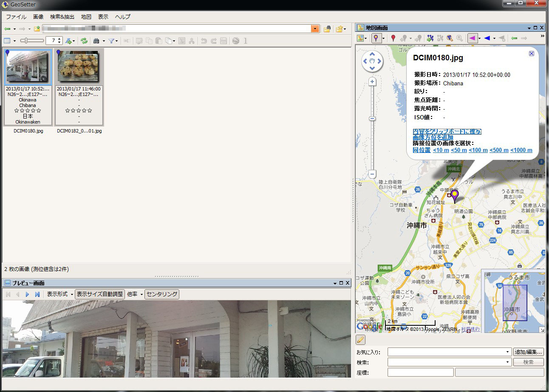Open the 画像 menu
The height and width of the screenshot is (392, 549).
tap(38, 17)
